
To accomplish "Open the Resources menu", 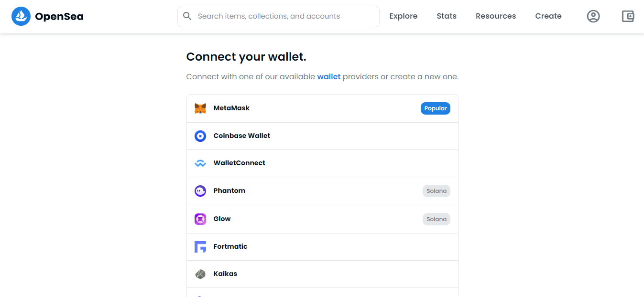I will tap(496, 16).
